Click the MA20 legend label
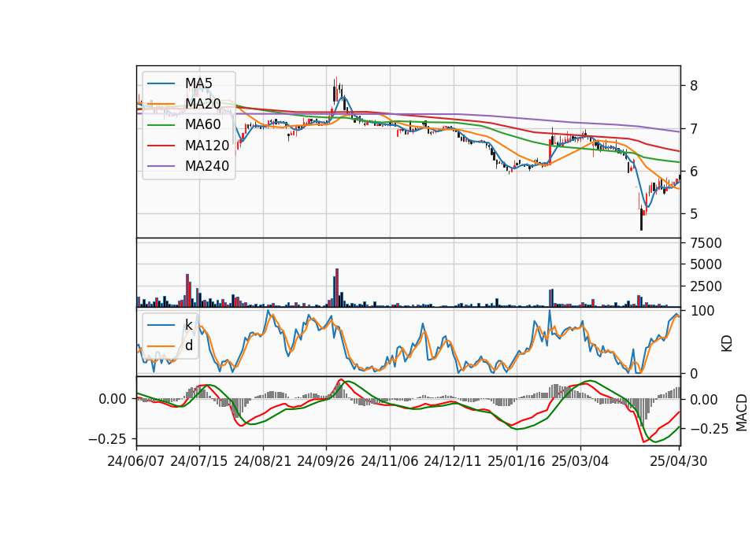Image resolution: width=756 pixels, height=543 pixels. pyautogui.click(x=203, y=104)
